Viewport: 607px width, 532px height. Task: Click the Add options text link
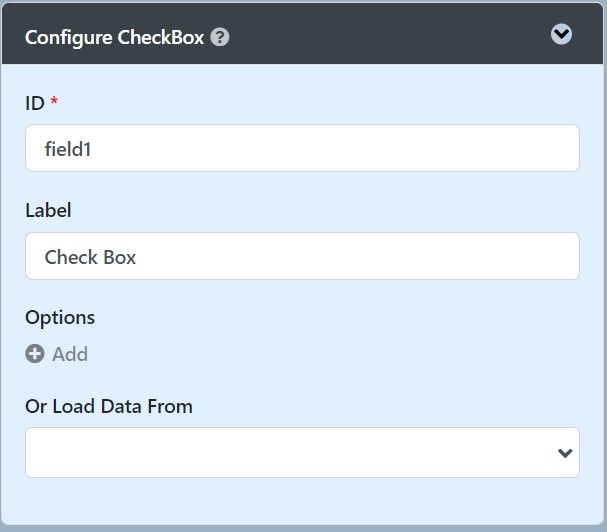click(70, 354)
